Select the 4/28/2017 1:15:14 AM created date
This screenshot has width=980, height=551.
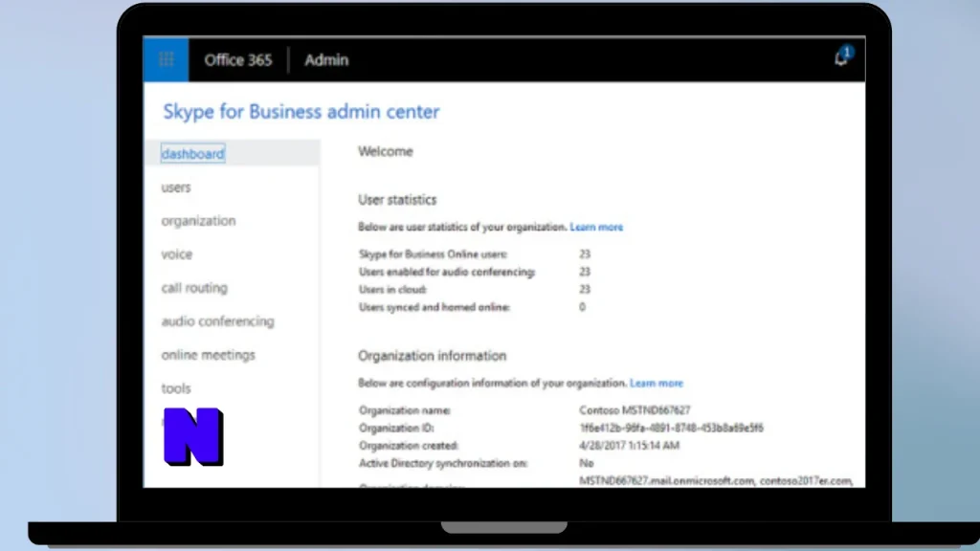[629, 446]
